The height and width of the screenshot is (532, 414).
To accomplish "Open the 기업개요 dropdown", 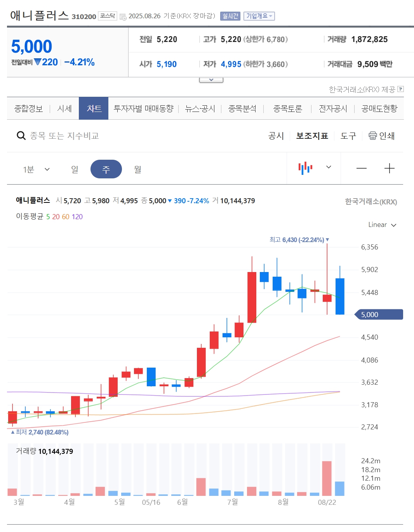I will click(x=259, y=16).
